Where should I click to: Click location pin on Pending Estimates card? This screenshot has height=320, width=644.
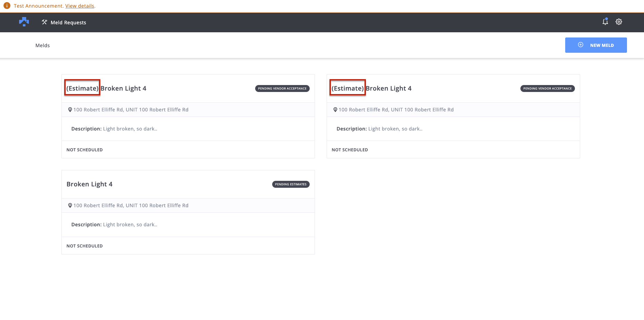tap(70, 205)
